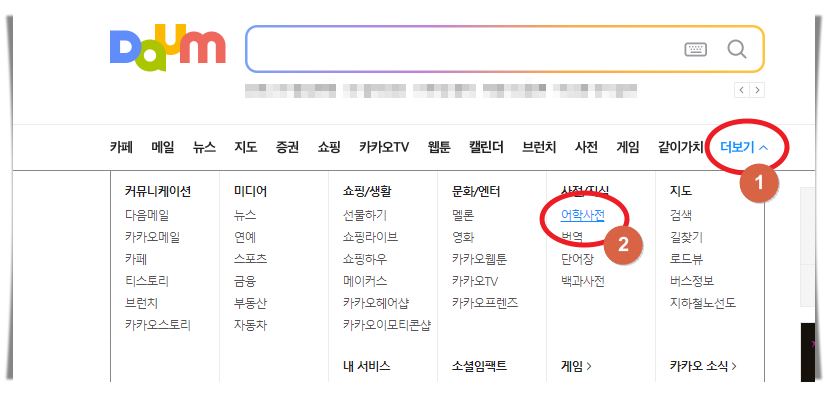This screenshot has height=395, width=828.
Task: Select 사전 in top navigation
Action: point(586,147)
